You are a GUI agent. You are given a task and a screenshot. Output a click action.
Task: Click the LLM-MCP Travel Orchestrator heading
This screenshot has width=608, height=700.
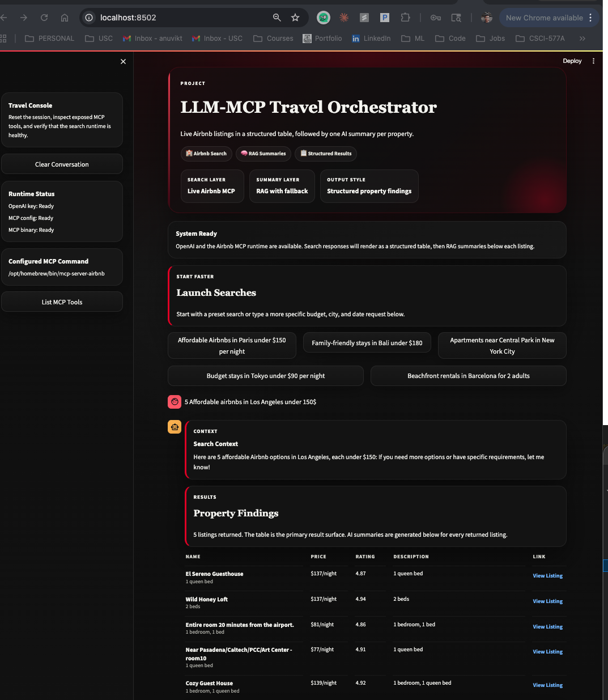click(x=309, y=107)
